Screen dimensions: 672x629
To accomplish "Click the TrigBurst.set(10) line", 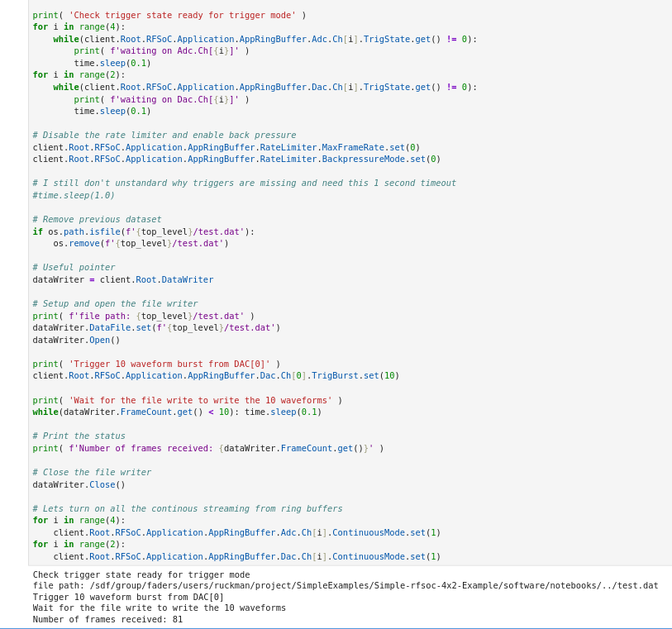I will point(216,375).
